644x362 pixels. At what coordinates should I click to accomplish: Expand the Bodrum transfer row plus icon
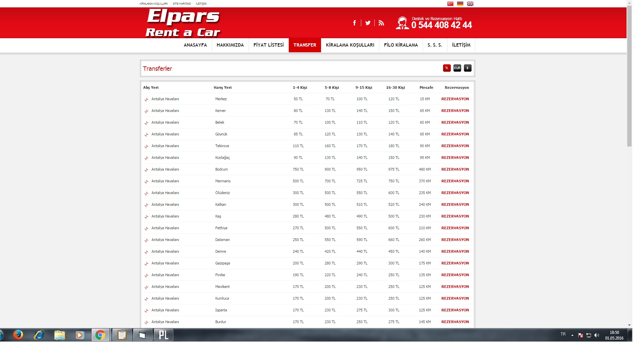[147, 170]
